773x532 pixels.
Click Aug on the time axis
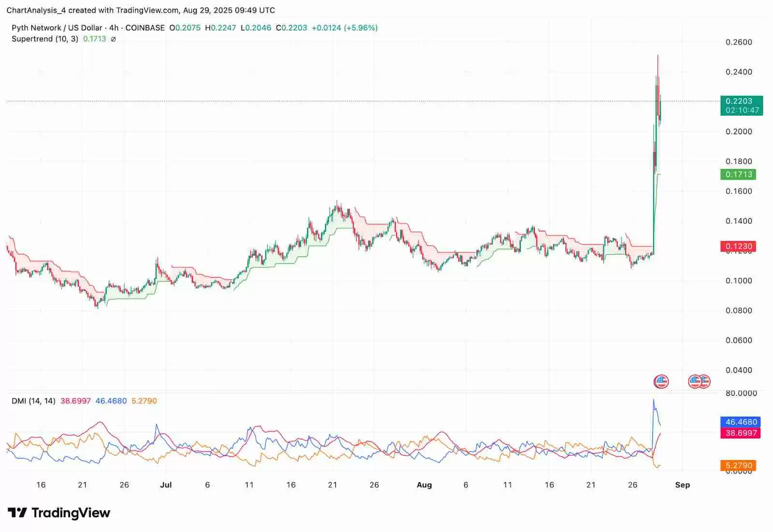(x=425, y=485)
